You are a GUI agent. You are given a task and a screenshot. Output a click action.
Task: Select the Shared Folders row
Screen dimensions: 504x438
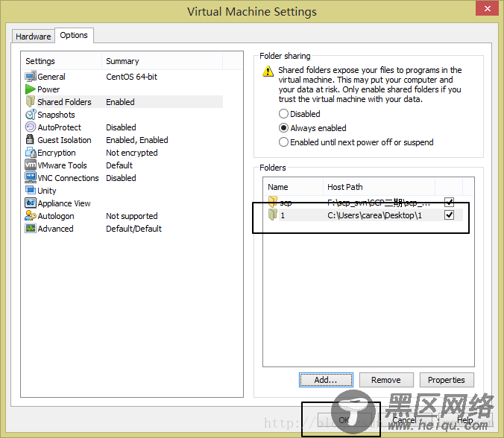[x=124, y=102]
